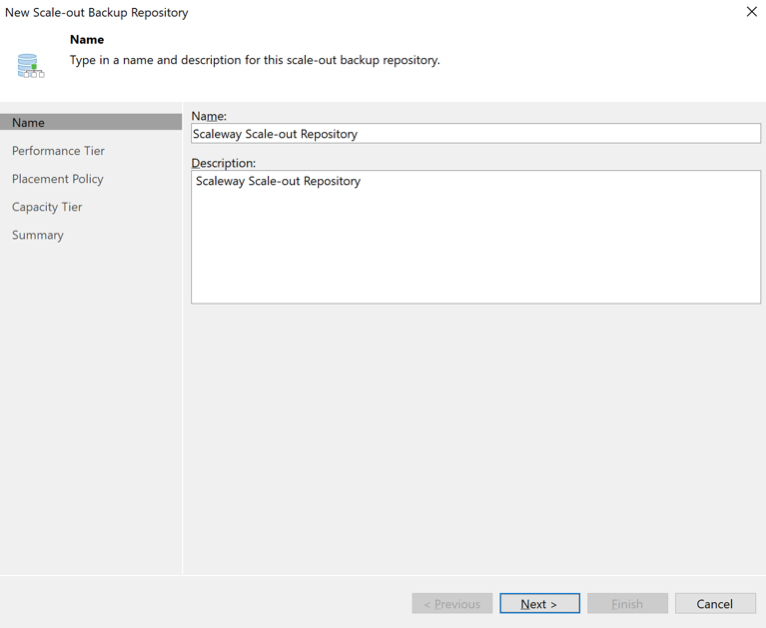Focus the empty area of Description box
The image size is (766, 628).
[475, 250]
